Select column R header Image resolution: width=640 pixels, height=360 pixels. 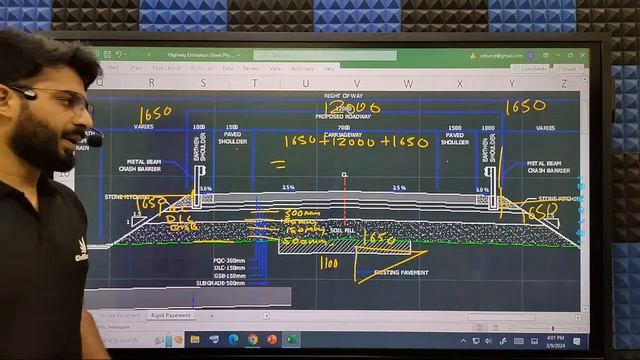151,83
